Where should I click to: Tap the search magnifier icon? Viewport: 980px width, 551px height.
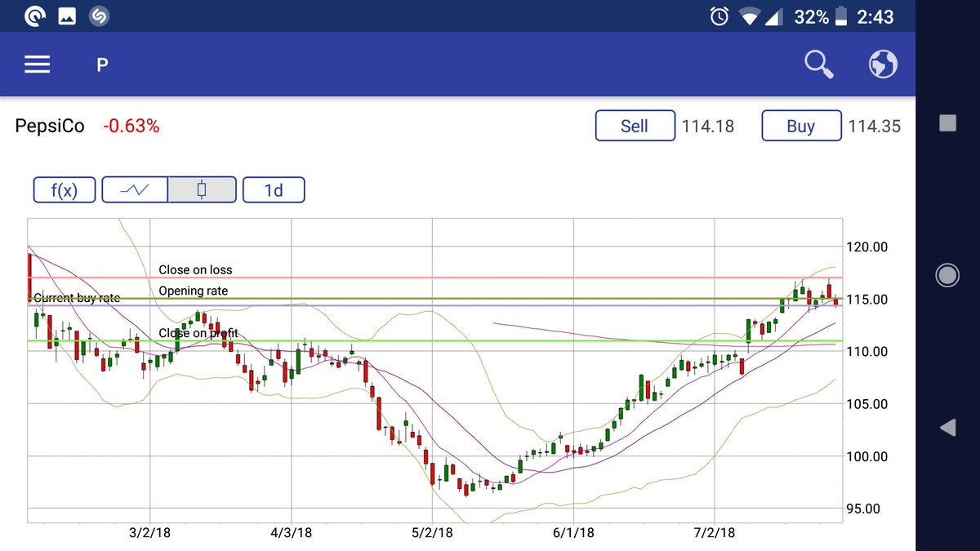click(x=819, y=64)
